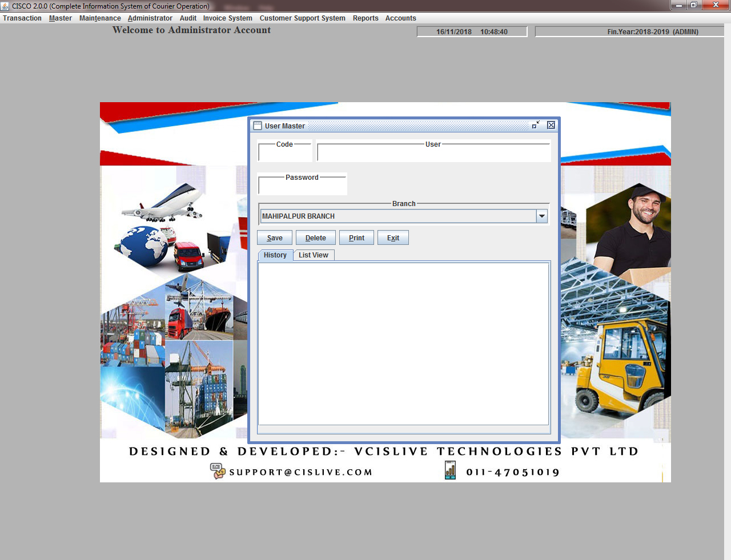Screen dimensions: 731x560
Task: Expand the Branch dropdown arrow
Action: (542, 216)
